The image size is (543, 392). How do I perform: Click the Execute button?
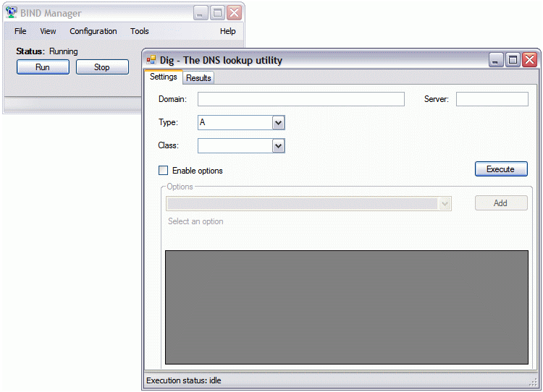click(x=501, y=169)
